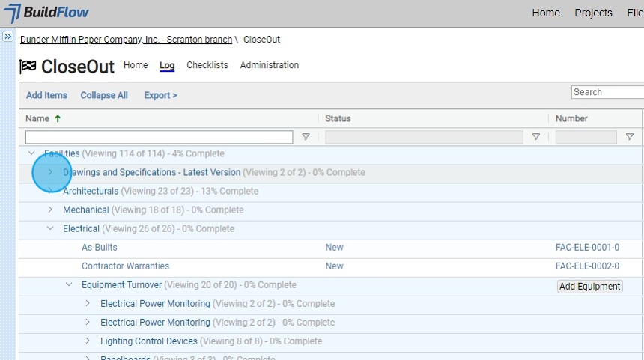This screenshot has width=644, height=360.
Task: Select the Log tab
Action: pos(167,65)
